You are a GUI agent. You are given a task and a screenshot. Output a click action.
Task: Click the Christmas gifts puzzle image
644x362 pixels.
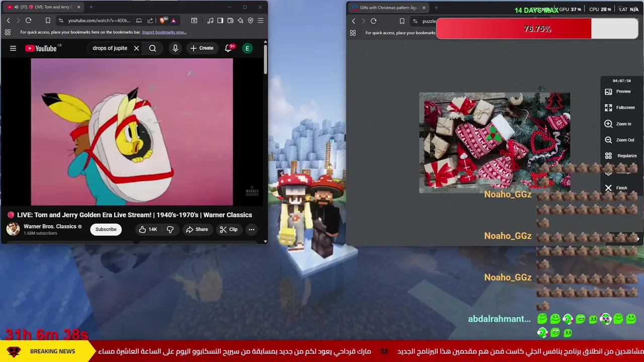(495, 143)
